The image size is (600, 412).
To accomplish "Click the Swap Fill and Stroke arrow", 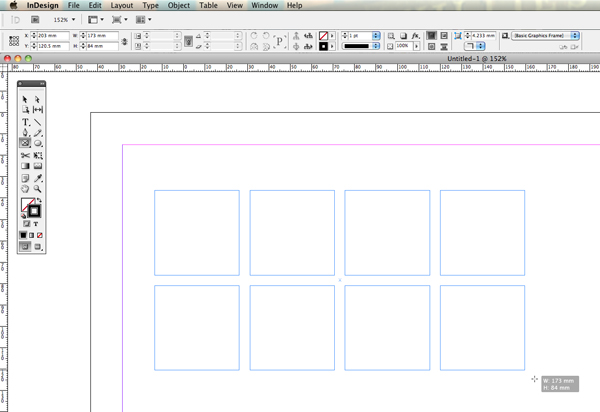I will (39, 200).
